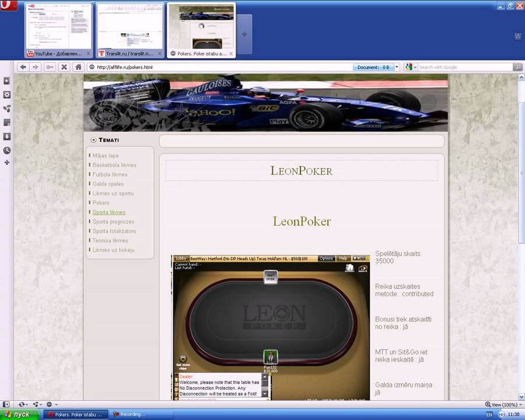
Task: Open the Likmes uz hokeju link
Action: coord(114,250)
